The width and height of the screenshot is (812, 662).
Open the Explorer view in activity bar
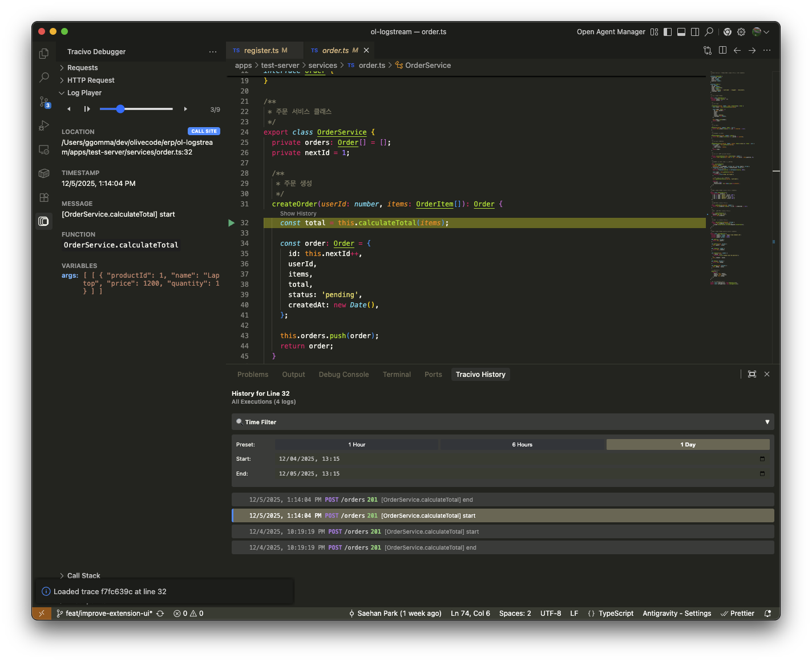coord(44,54)
